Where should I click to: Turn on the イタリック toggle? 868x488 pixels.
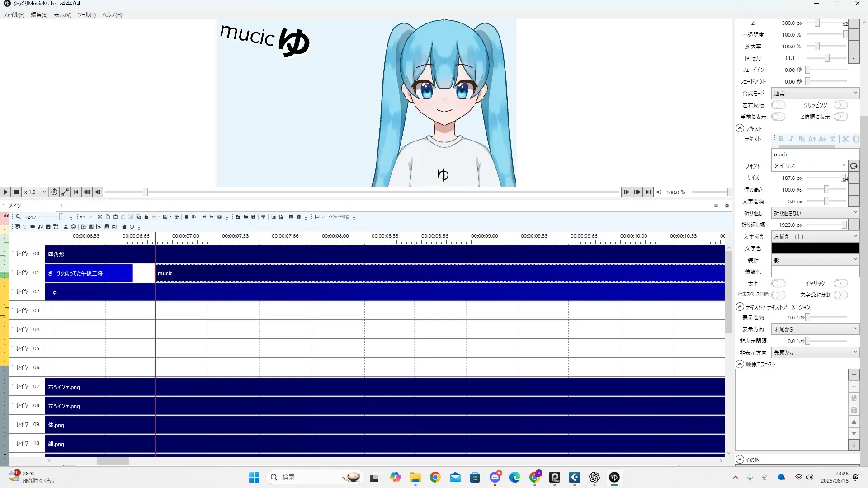840,283
